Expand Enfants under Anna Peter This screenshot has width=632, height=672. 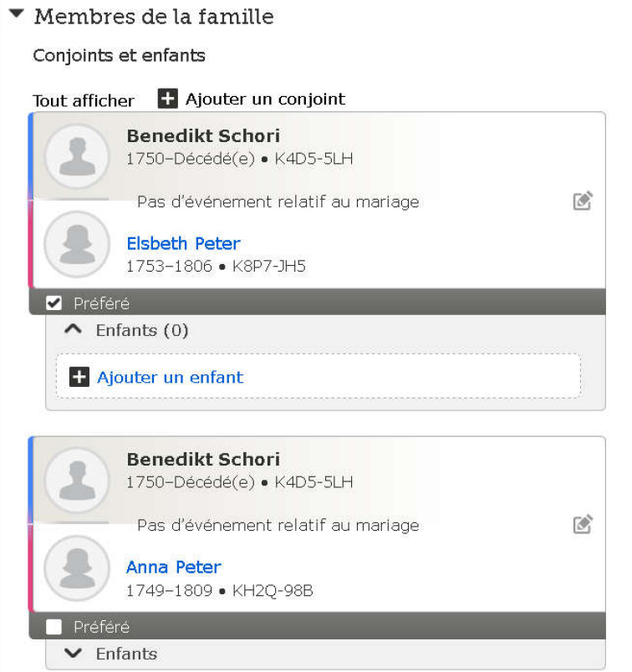coord(74,654)
